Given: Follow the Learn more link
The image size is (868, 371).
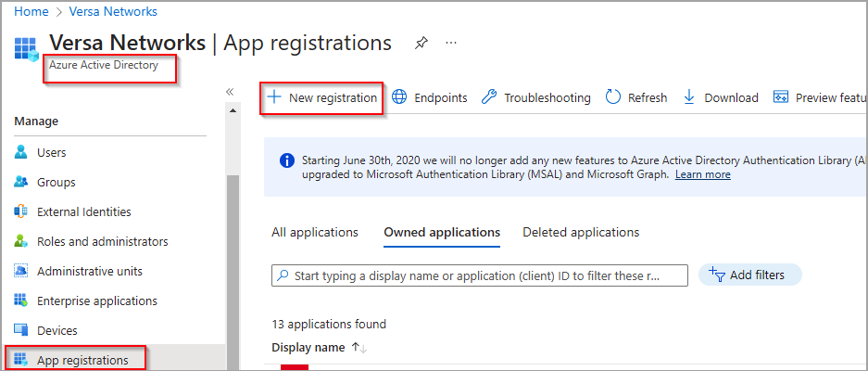Looking at the screenshot, I should click(x=702, y=174).
